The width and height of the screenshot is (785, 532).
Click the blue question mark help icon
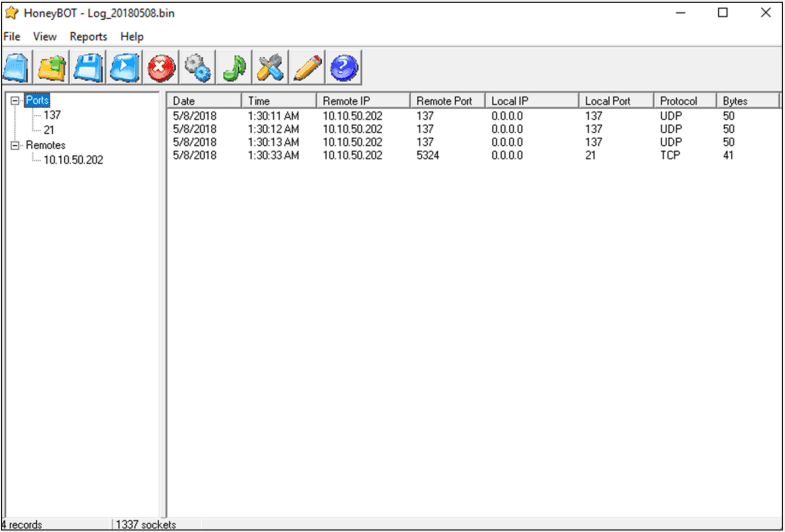click(344, 68)
